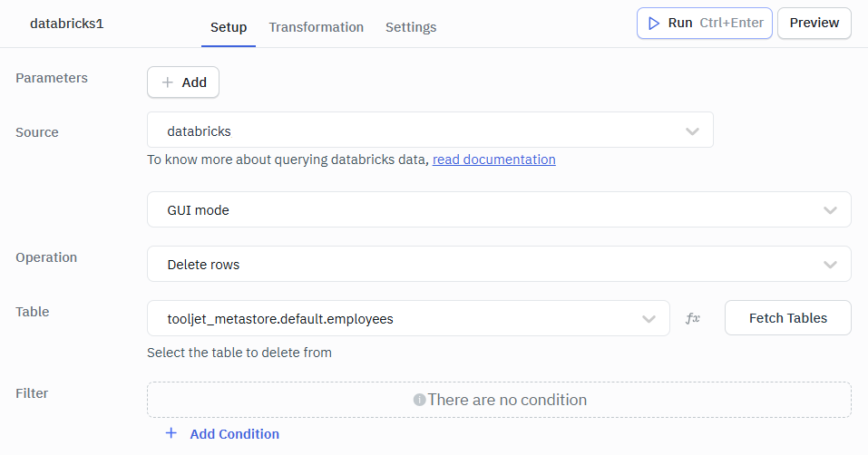Switch to the Transformation tab
The width and height of the screenshot is (868, 455).
[x=316, y=27]
